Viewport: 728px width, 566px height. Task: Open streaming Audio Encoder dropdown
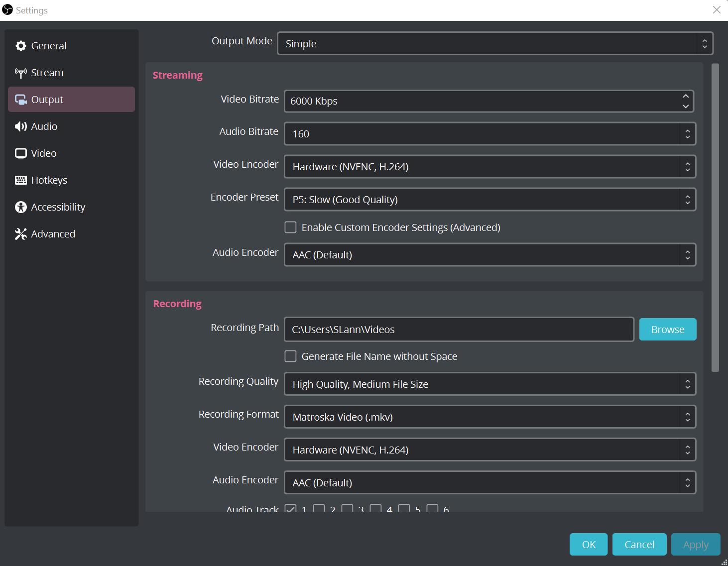point(490,255)
